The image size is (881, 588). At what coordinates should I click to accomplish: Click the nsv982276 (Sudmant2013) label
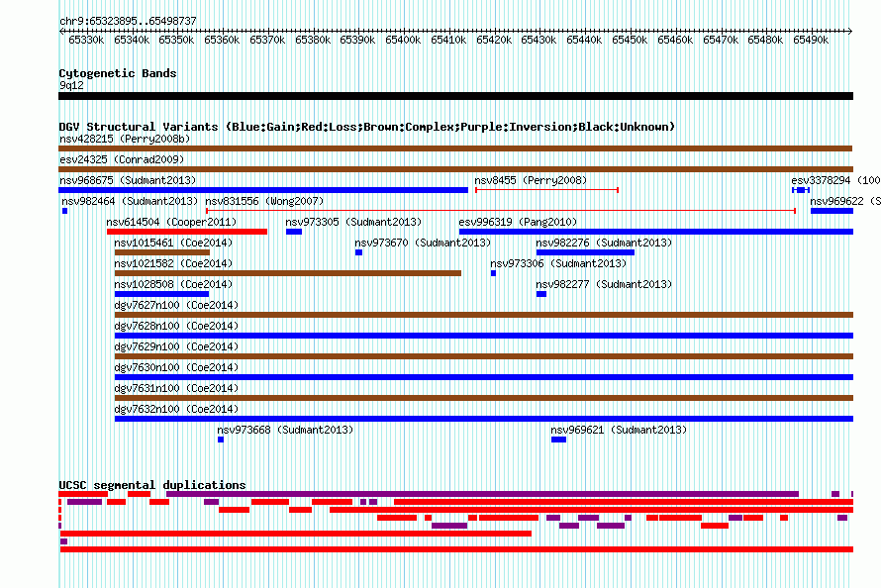coord(604,243)
